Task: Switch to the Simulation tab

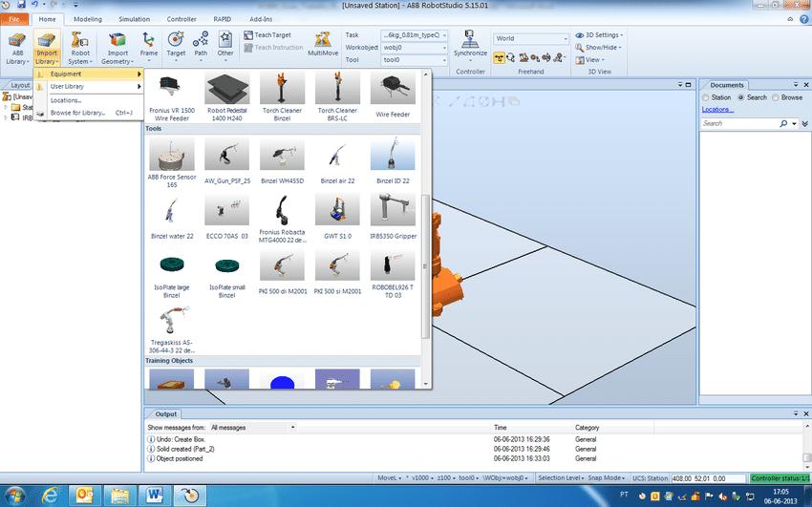Action: (134, 19)
